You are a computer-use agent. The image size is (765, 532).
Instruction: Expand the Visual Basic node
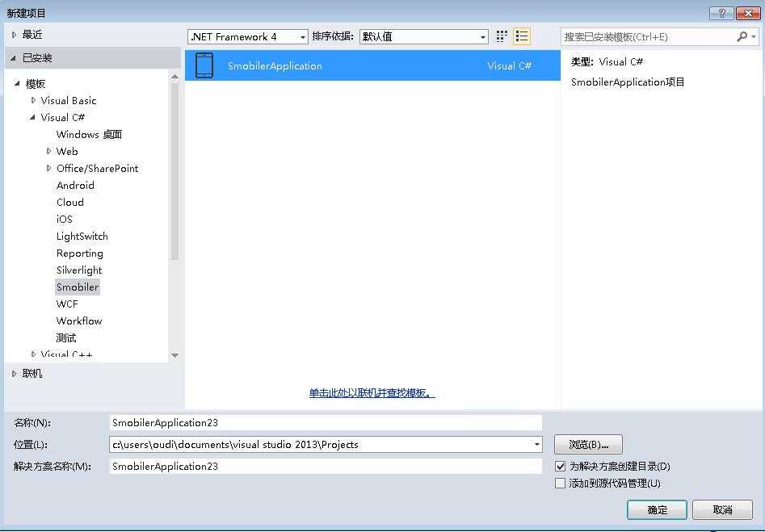point(32,100)
